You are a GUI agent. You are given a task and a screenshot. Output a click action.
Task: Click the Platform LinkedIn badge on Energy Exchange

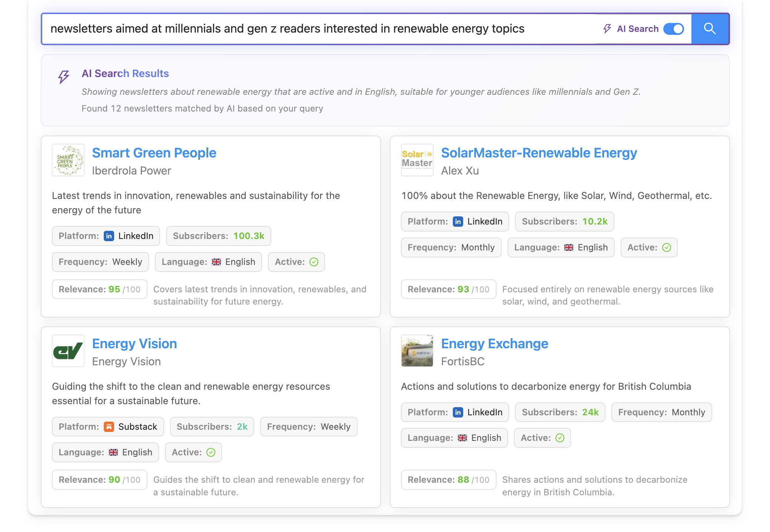(455, 412)
